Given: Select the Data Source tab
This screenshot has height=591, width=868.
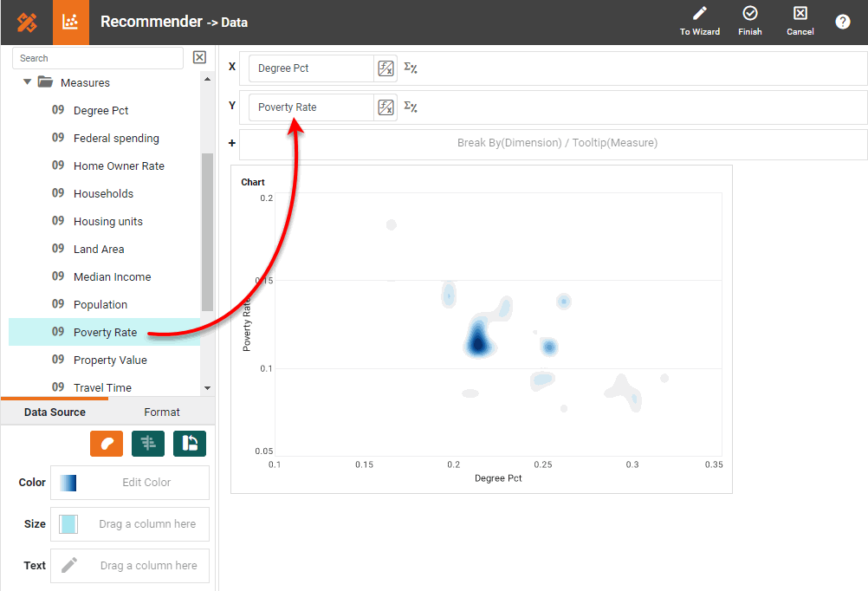Looking at the screenshot, I should point(55,412).
